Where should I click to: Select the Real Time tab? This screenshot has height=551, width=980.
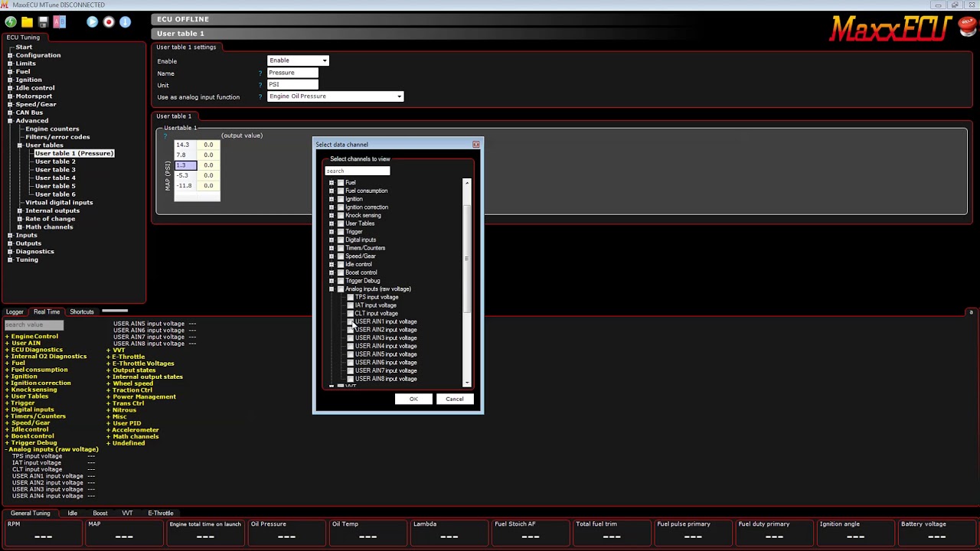coord(47,312)
